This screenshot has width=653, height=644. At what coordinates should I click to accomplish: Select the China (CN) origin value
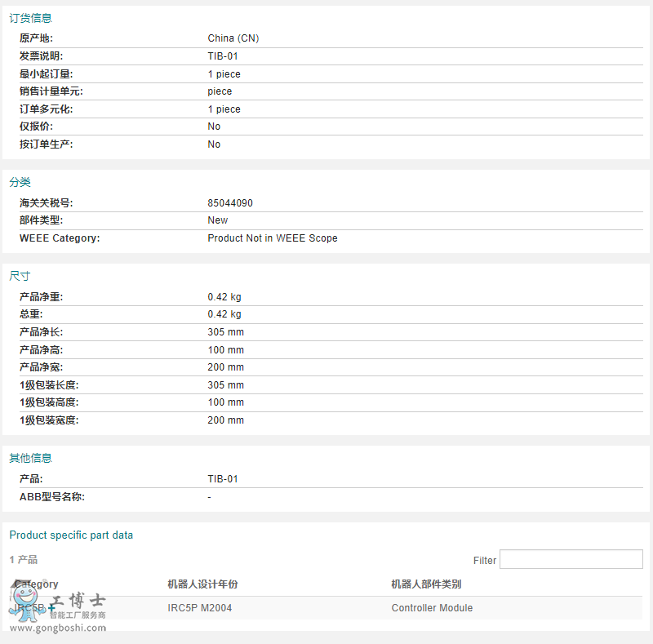233,38
